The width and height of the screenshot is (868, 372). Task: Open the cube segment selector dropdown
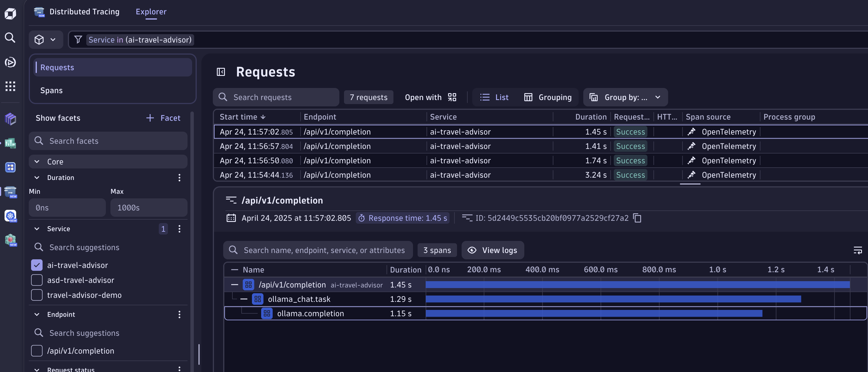coord(46,40)
